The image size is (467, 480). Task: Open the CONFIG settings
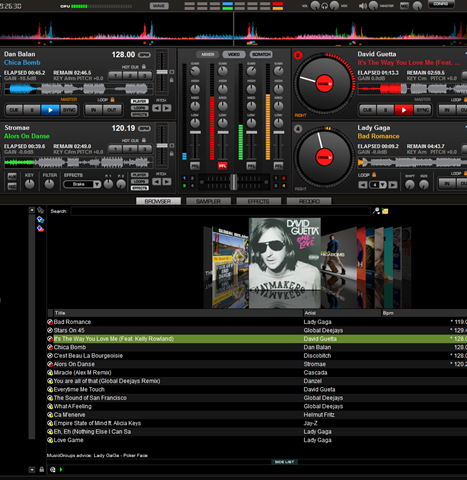pyautogui.click(x=441, y=4)
